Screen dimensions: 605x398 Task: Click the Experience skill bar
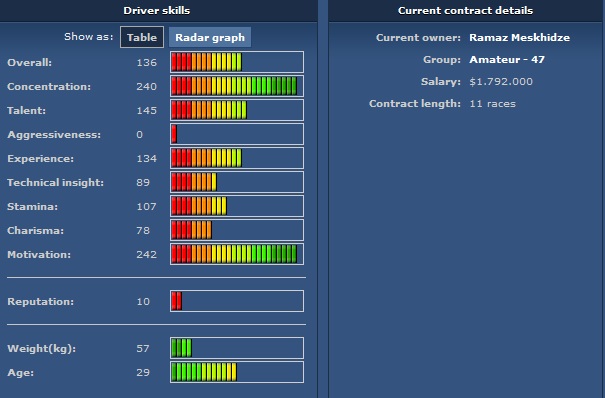pyautogui.click(x=237, y=158)
